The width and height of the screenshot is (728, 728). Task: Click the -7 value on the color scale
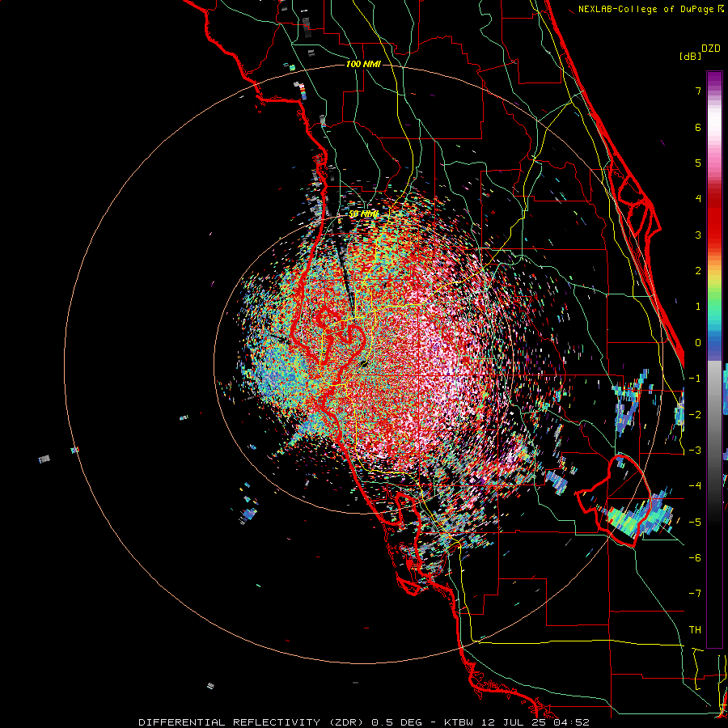tap(695, 594)
